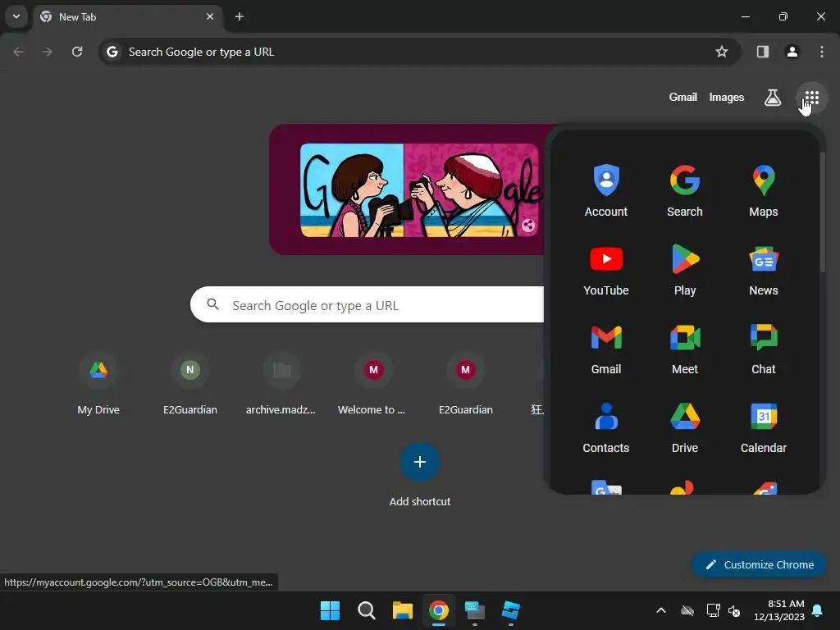840x630 pixels.
Task: Reload the current page
Action: click(77, 52)
